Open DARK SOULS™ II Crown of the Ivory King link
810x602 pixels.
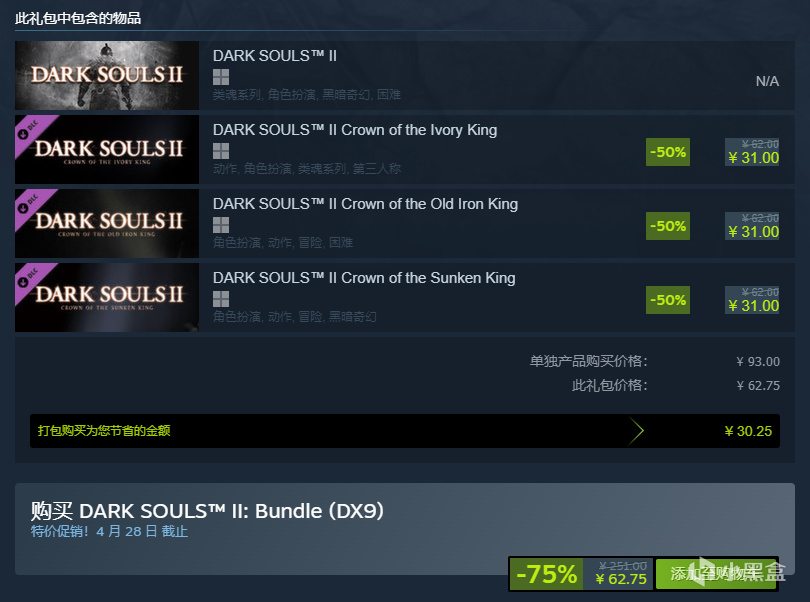point(355,130)
